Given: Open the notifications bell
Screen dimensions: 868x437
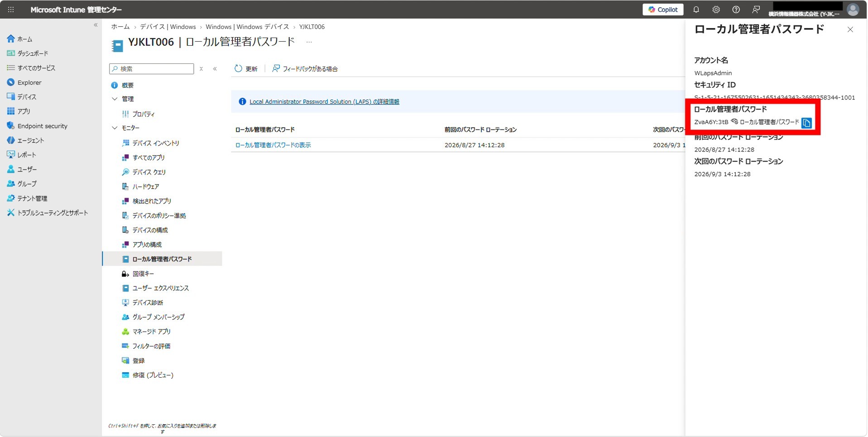Looking at the screenshot, I should [x=696, y=9].
